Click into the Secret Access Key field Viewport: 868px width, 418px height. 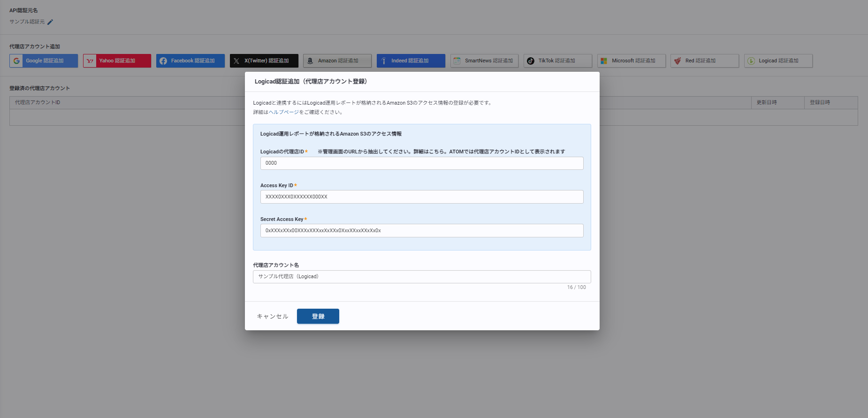click(x=421, y=231)
